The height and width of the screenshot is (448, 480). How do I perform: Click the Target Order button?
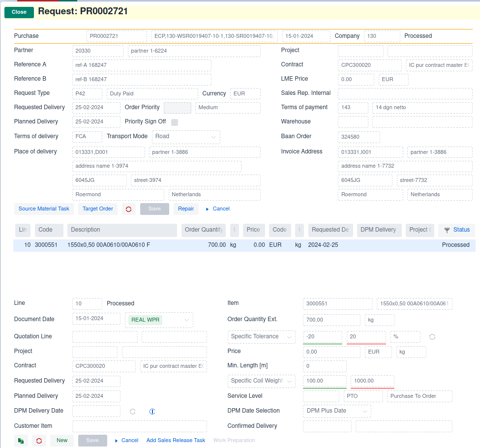98,209
